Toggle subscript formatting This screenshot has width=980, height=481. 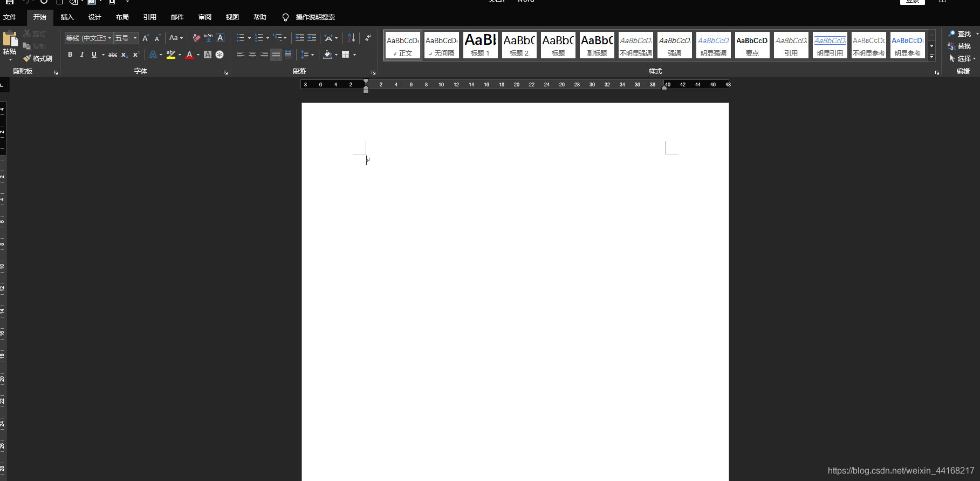(124, 55)
